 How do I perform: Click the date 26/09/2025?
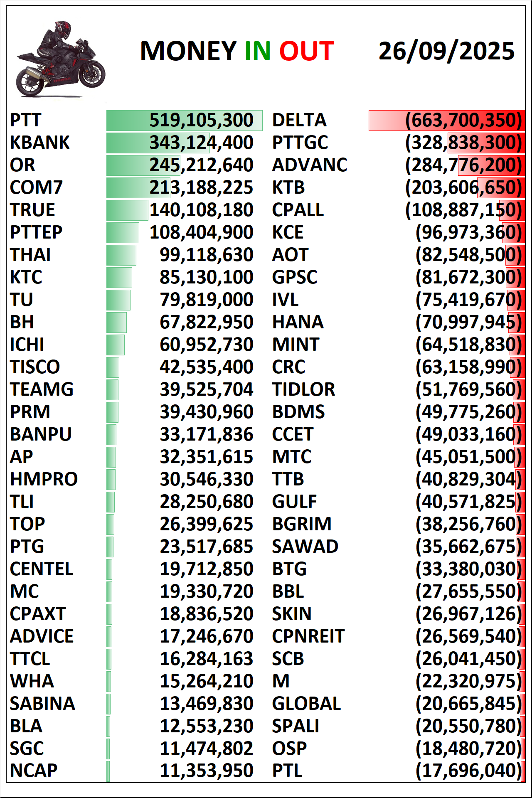click(x=446, y=51)
